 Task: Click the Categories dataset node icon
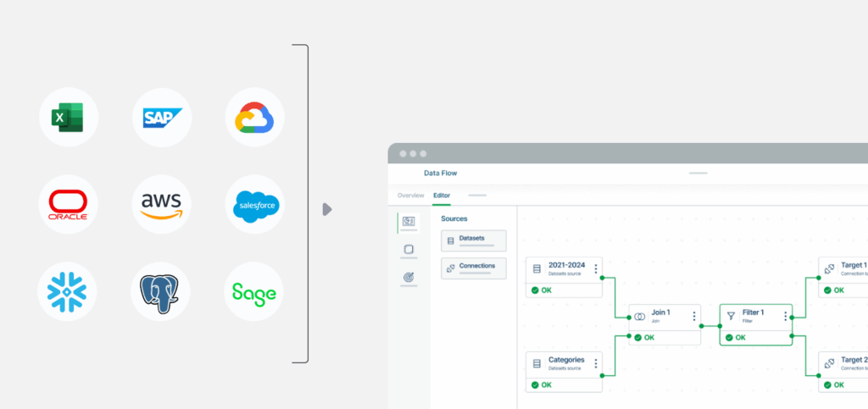click(536, 363)
